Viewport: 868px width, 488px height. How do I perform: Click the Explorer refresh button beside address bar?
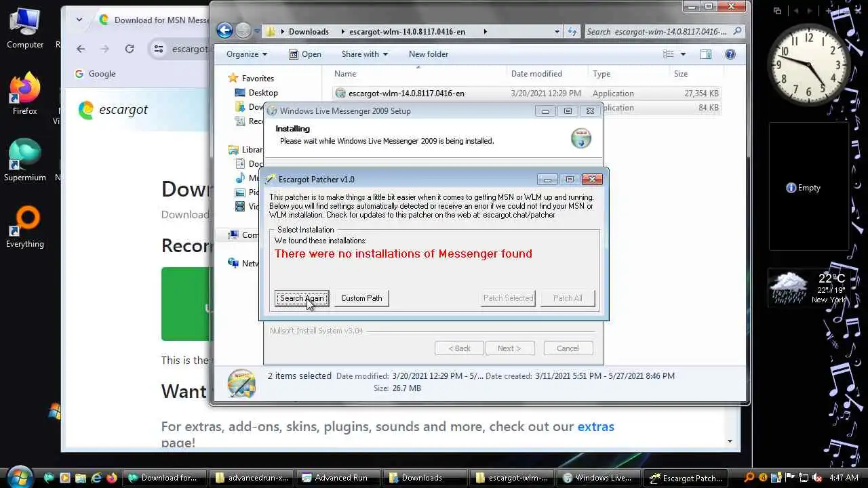tap(572, 31)
